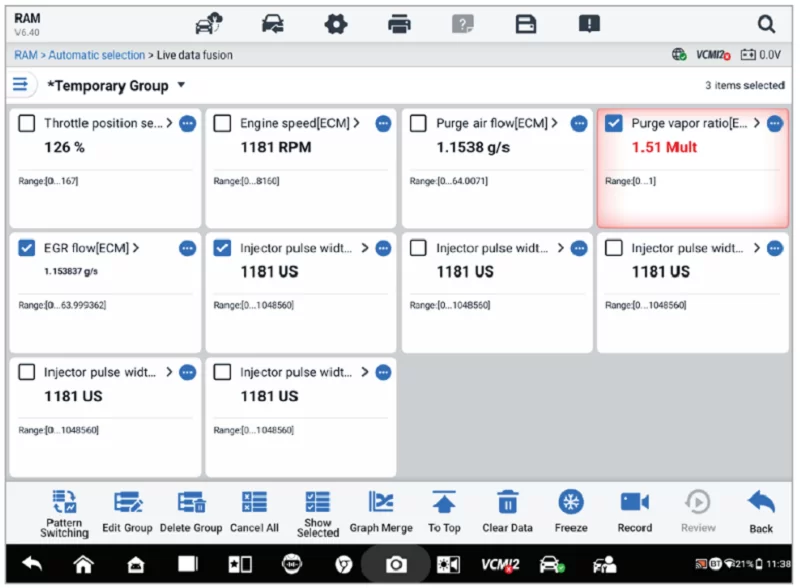This screenshot has width=800, height=588.
Task: Click the search magnifier icon
Action: (x=766, y=25)
